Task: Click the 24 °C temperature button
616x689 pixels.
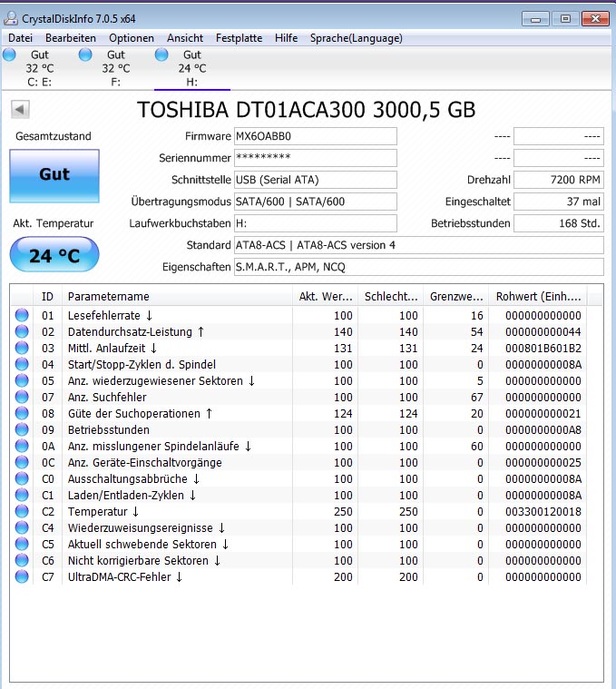Action: coord(54,254)
